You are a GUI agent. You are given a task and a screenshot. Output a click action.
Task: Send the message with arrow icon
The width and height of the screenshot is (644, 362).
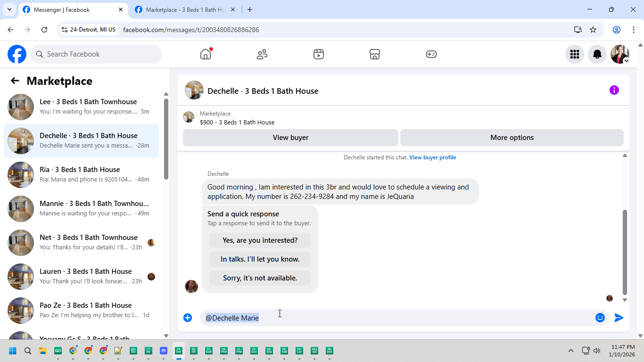pyautogui.click(x=619, y=318)
